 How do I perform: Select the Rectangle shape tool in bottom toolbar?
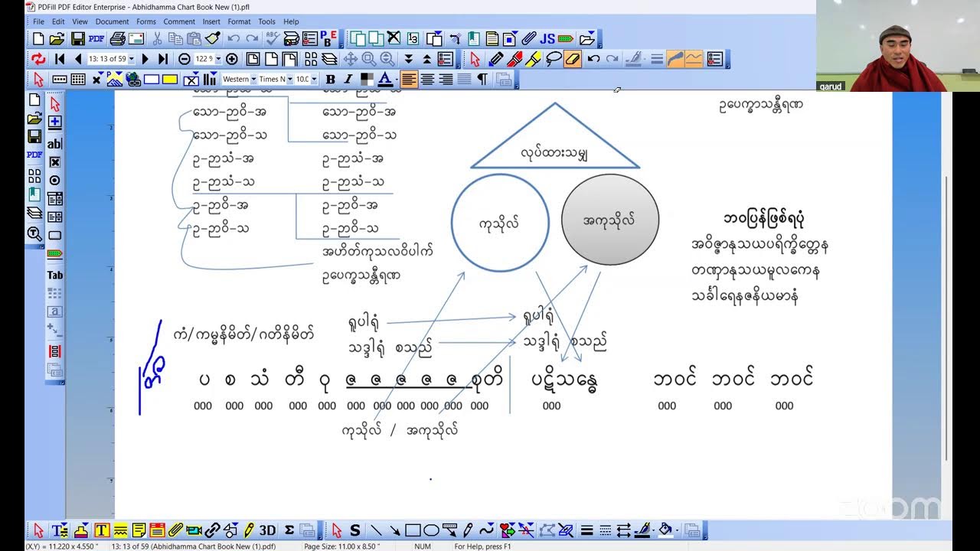413,530
